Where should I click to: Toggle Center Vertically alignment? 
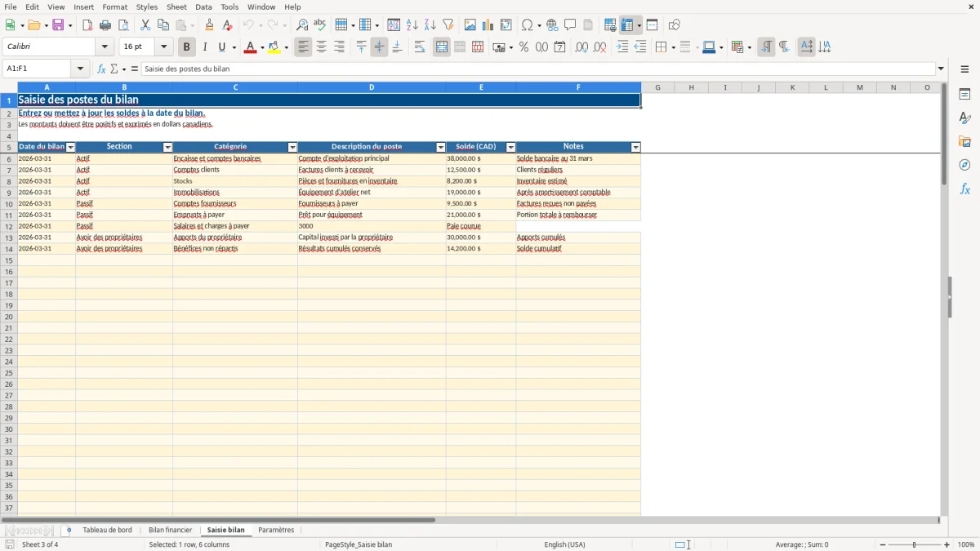click(x=379, y=47)
